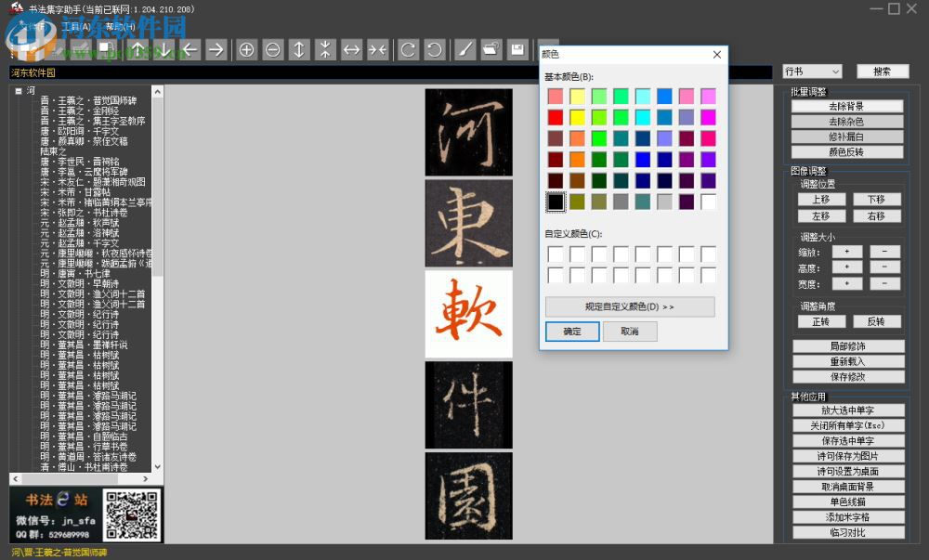Collapse the 河 tree node

click(19, 91)
